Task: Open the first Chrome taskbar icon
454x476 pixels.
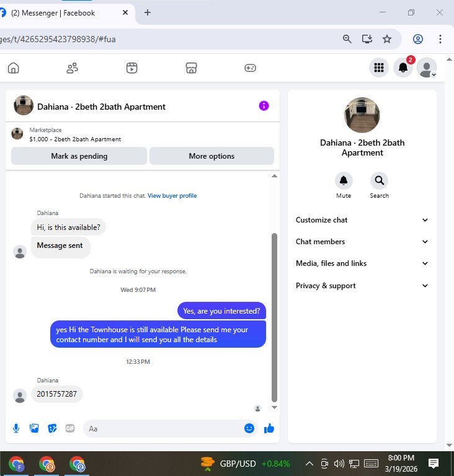Action: click(16, 464)
